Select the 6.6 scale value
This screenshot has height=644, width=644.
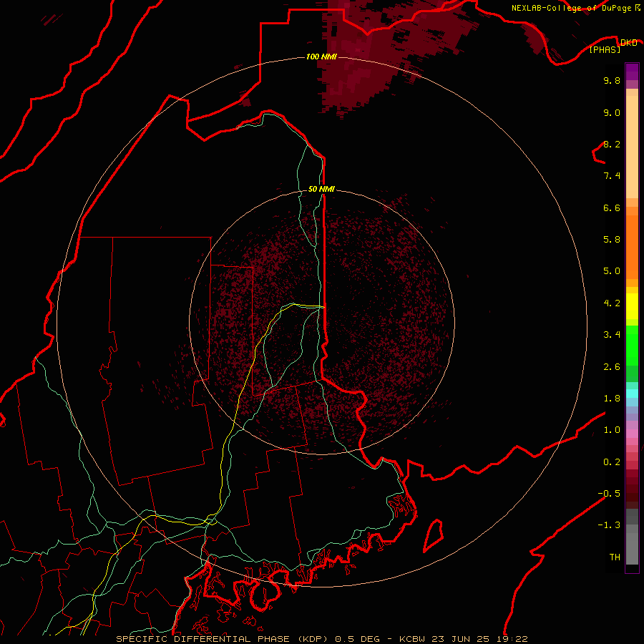coord(612,208)
